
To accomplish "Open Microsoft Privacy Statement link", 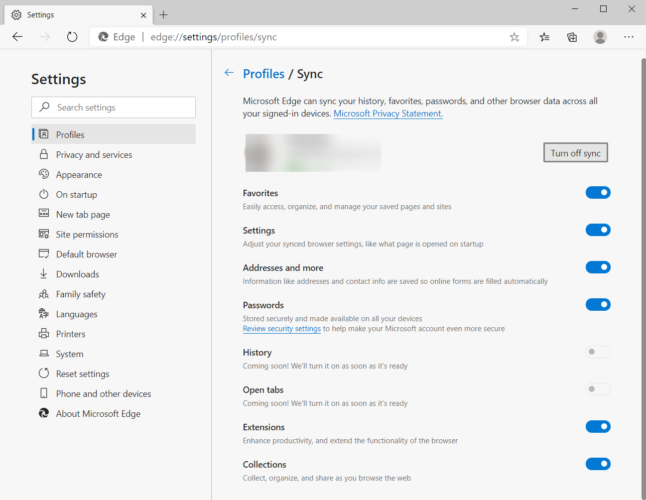I will click(x=388, y=114).
